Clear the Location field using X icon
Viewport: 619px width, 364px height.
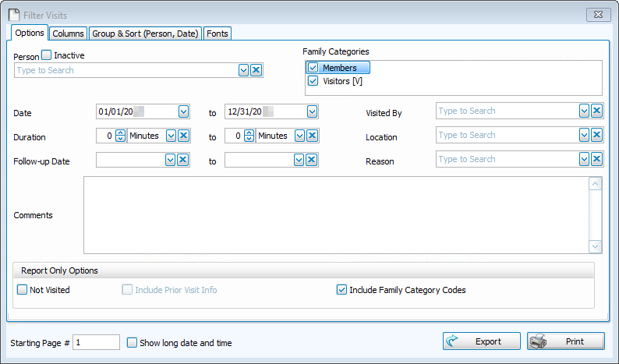(596, 136)
